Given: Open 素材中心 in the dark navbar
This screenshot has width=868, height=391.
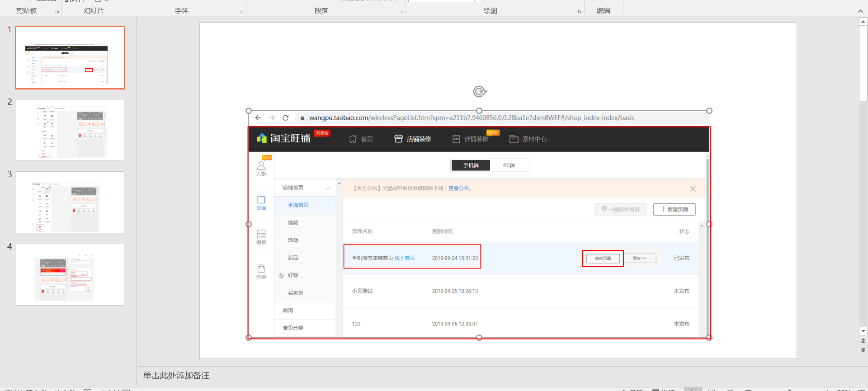Looking at the screenshot, I should click(x=528, y=139).
